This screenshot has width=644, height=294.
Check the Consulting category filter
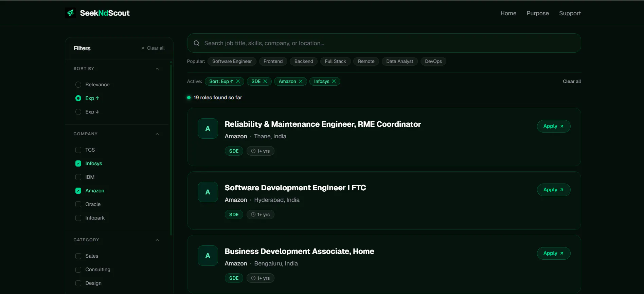click(x=78, y=270)
